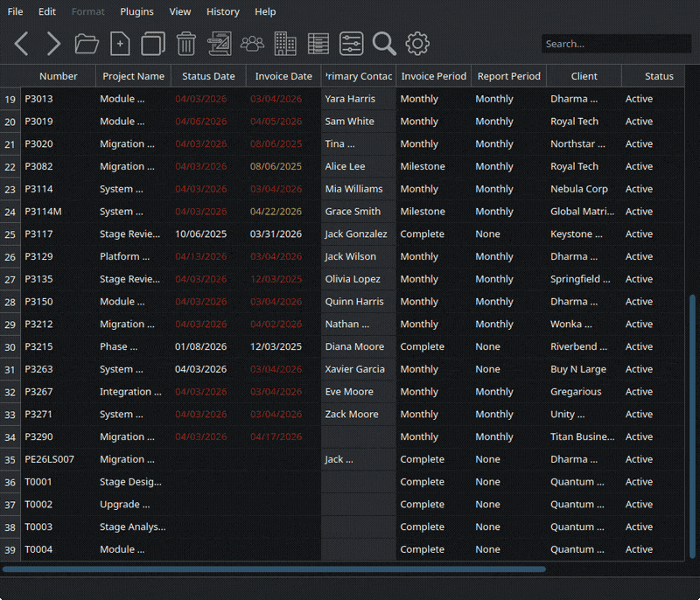700x600 pixels.
Task: Click the magnifying glass search icon
Action: click(x=384, y=44)
